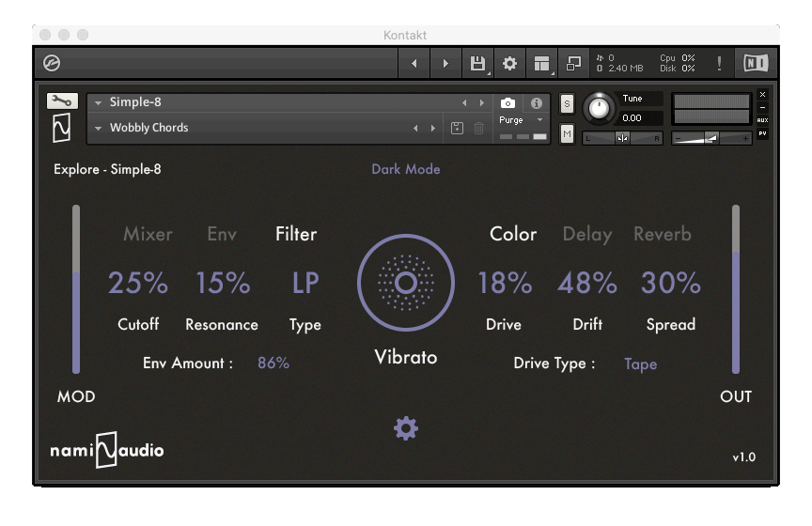Viewport: 812px width, 526px height.
Task: Change filter Type LP value
Action: point(305,283)
